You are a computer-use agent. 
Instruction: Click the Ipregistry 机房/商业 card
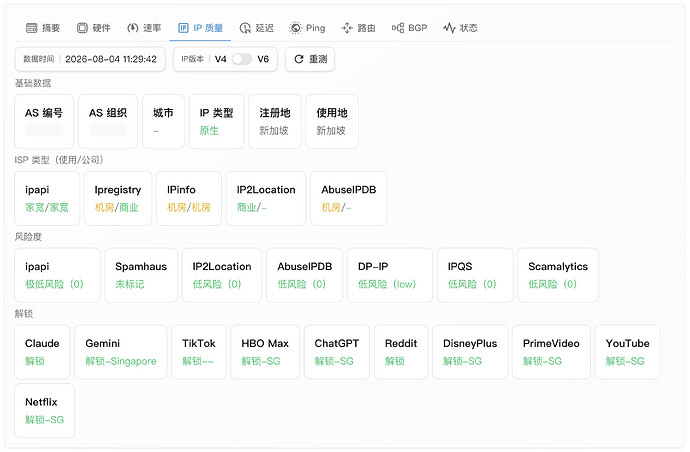point(118,198)
